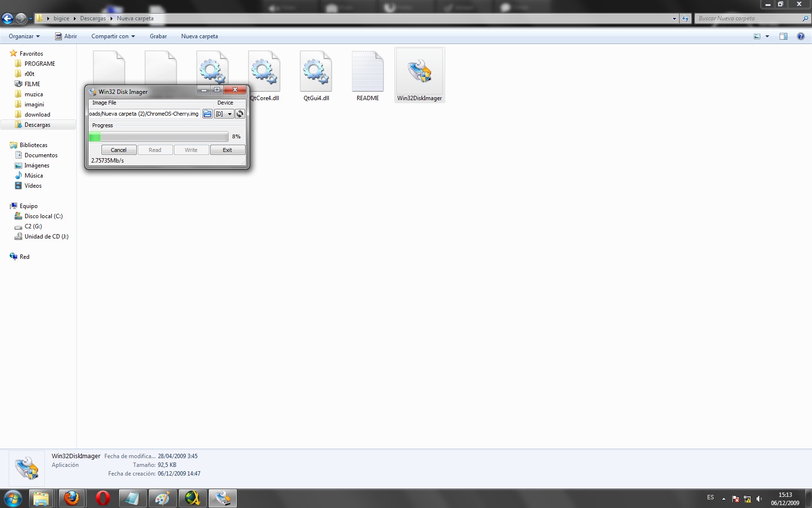Open the Device [D] dropdown
The image size is (812, 508).
(224, 114)
